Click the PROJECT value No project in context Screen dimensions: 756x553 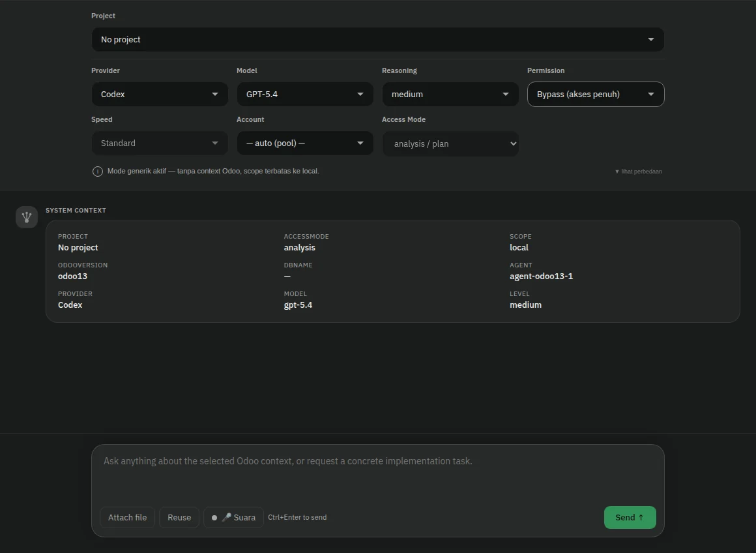pyautogui.click(x=78, y=248)
